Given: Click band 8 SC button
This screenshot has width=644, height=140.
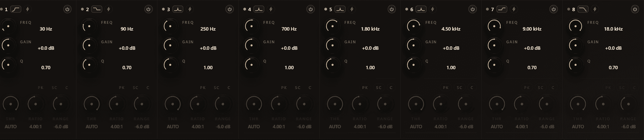Looking at the screenshot, I should point(622,88).
